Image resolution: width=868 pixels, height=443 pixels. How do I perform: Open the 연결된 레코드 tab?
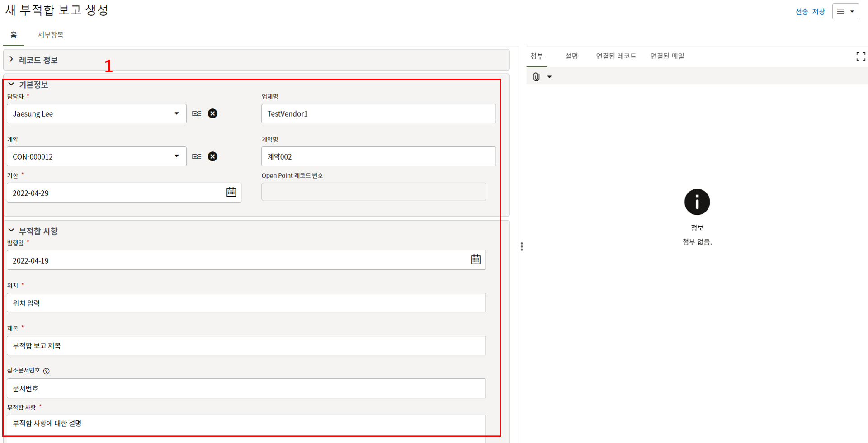(616, 56)
